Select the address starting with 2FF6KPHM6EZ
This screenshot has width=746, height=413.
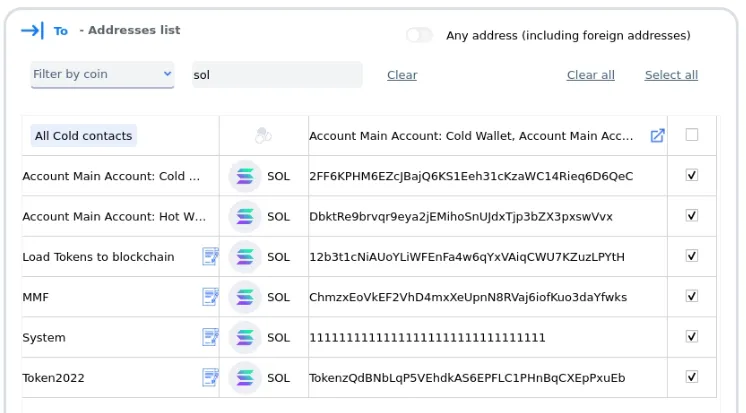pyautogui.click(x=471, y=176)
